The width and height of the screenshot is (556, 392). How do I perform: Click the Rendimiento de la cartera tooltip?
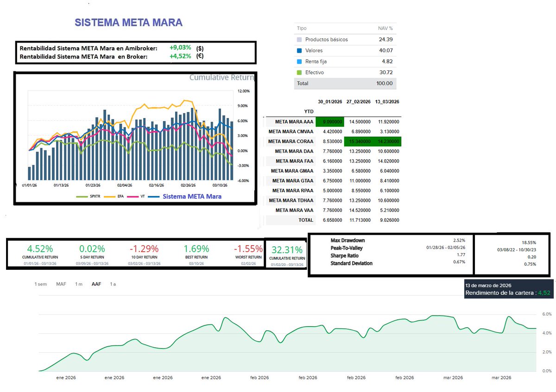[508, 289]
